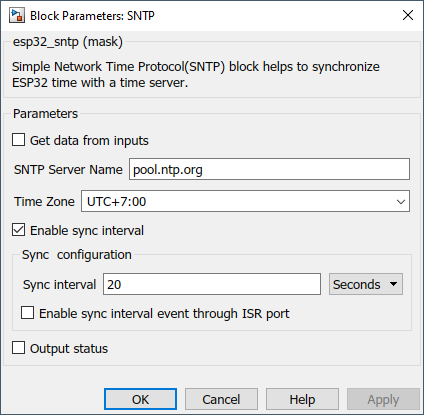Click the Sync configuration group label

pos(77,255)
